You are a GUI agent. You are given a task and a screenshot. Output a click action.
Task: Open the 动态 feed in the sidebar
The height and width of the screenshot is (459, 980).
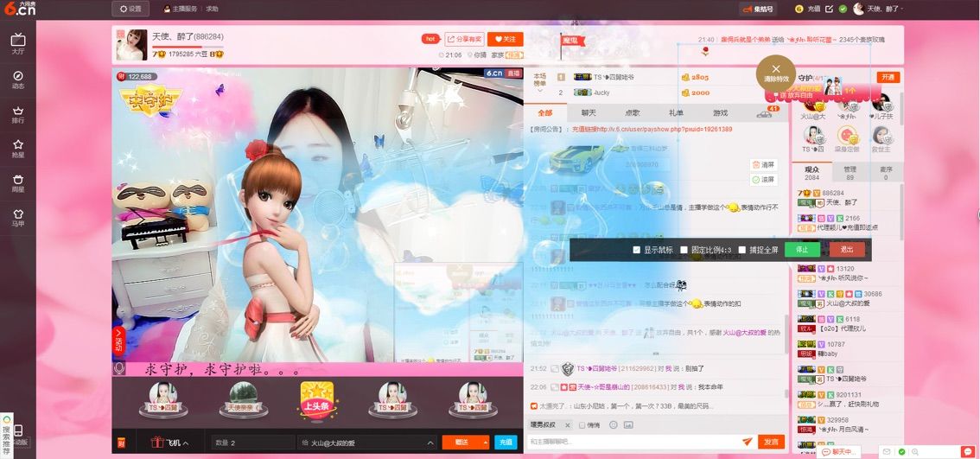(x=17, y=80)
